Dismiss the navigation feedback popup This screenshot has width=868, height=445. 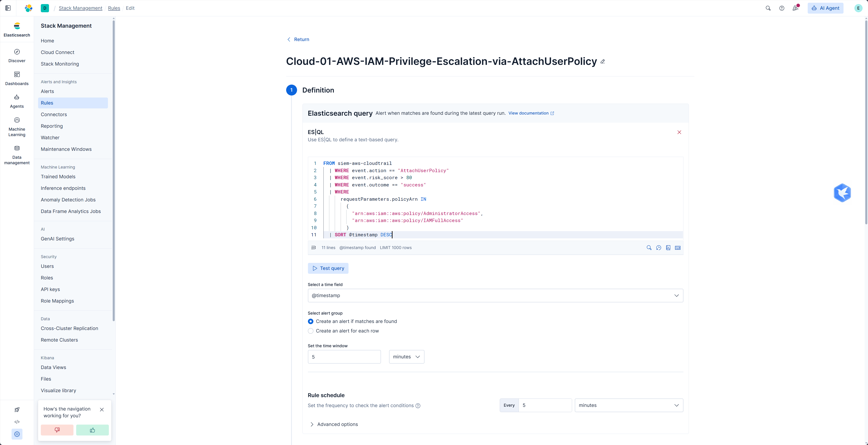coord(102,410)
